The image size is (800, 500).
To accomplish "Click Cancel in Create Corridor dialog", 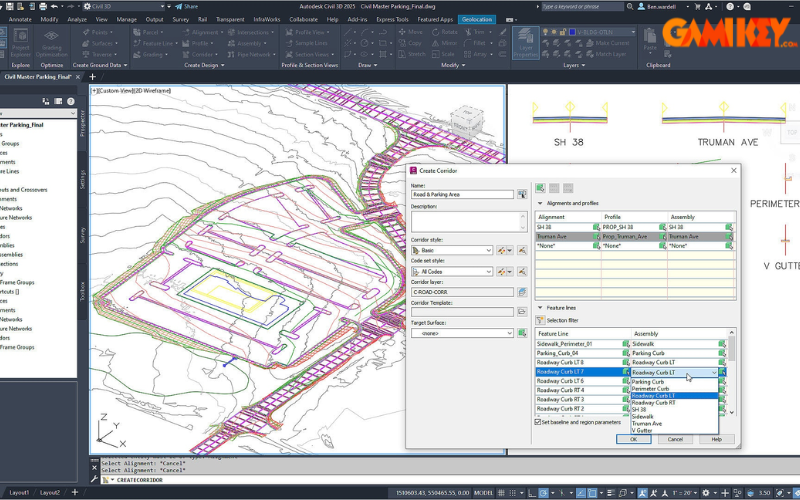I will coord(675,439).
